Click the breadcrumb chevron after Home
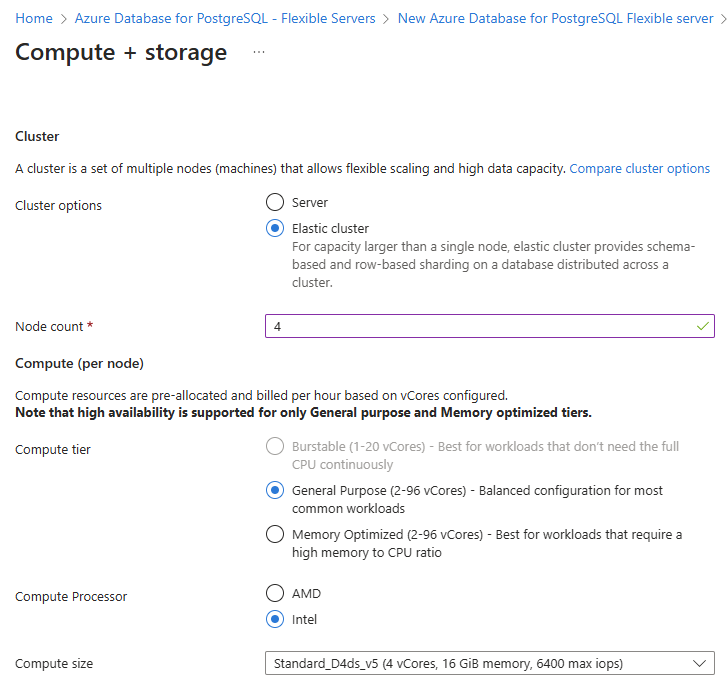 coord(64,18)
